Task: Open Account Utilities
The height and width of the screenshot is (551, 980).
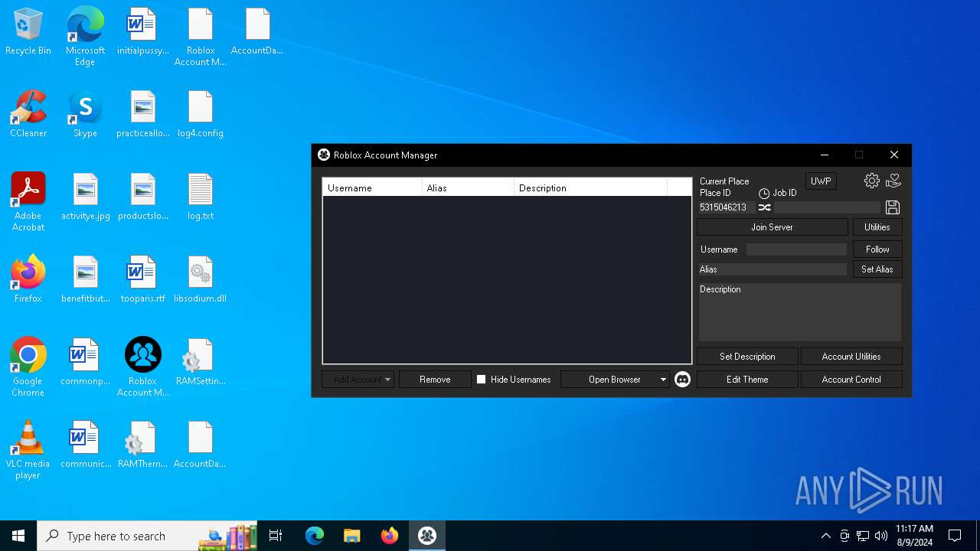Action: [x=851, y=357]
